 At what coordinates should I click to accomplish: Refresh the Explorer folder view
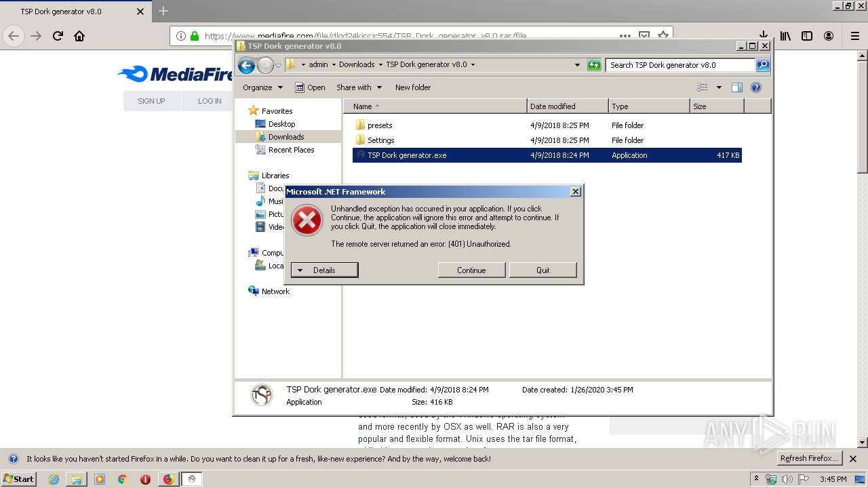[x=594, y=65]
